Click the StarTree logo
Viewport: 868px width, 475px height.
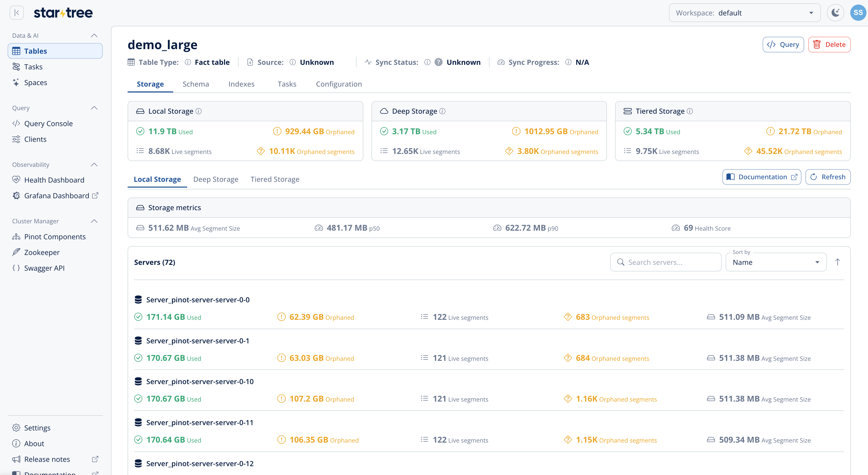63,13
